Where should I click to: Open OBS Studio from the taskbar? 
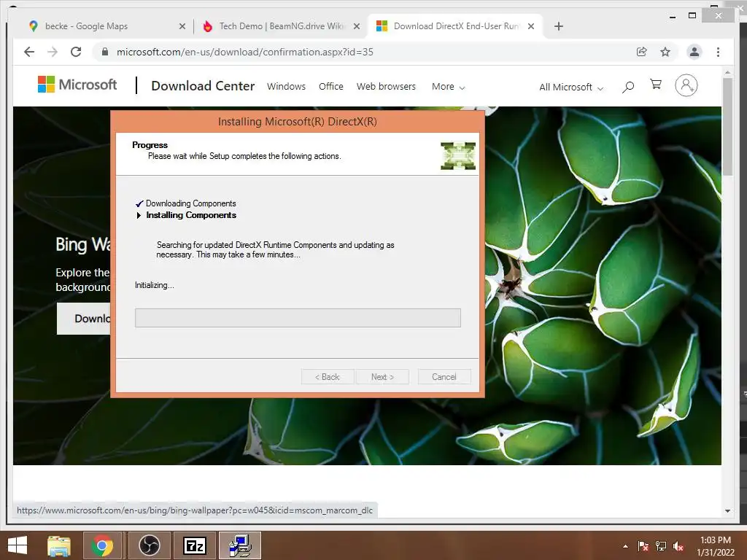pos(149,545)
